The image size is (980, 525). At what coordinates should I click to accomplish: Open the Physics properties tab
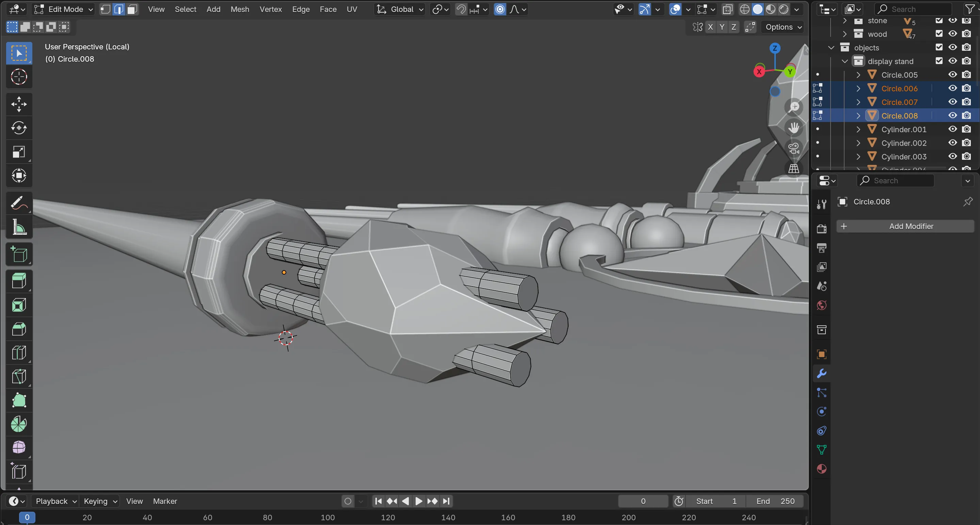[x=822, y=412]
